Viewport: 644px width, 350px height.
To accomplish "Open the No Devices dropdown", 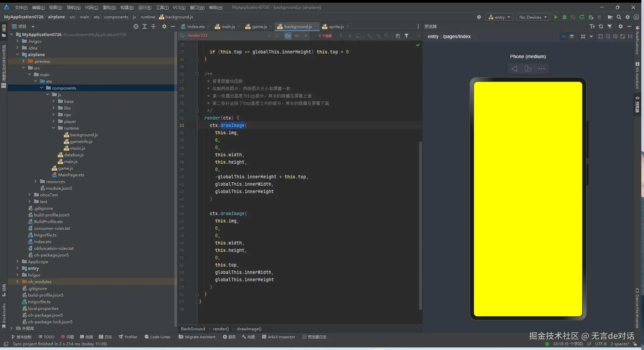I will click(x=533, y=17).
